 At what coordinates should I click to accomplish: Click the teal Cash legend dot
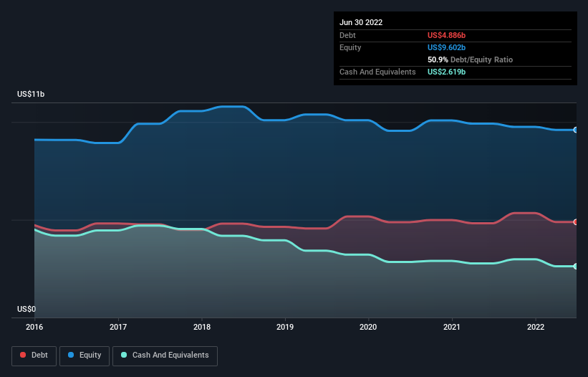pyautogui.click(x=124, y=355)
